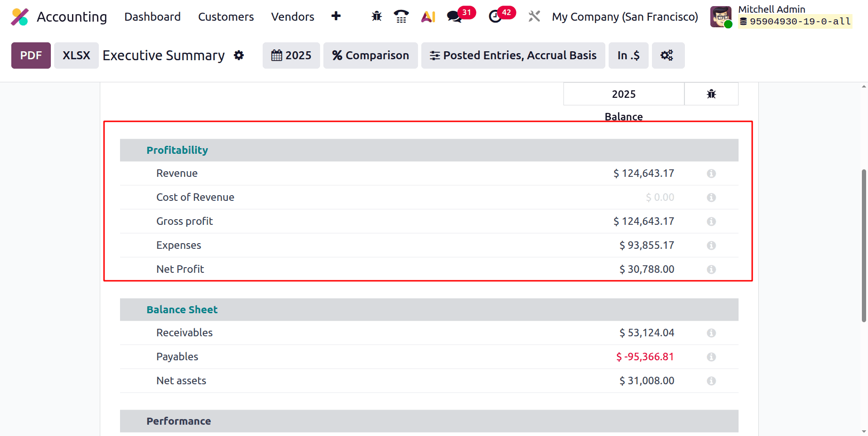
Task: Click the bug icon in the 2025 column header
Action: [711, 94]
